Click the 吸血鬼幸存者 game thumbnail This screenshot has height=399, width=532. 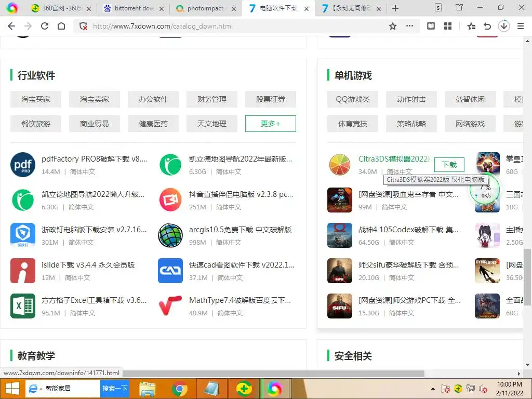(x=340, y=200)
